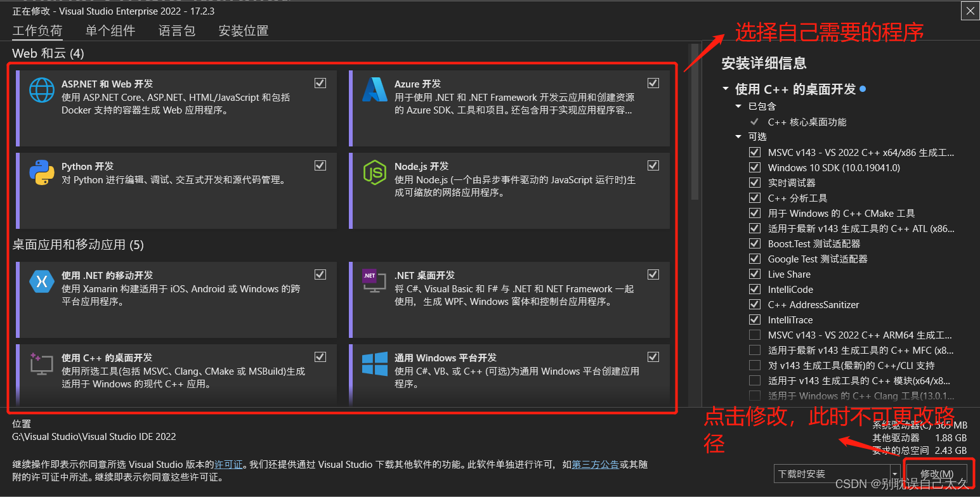Uncheck the Node.js development workload checkbox
980x497 pixels.
[x=653, y=165]
